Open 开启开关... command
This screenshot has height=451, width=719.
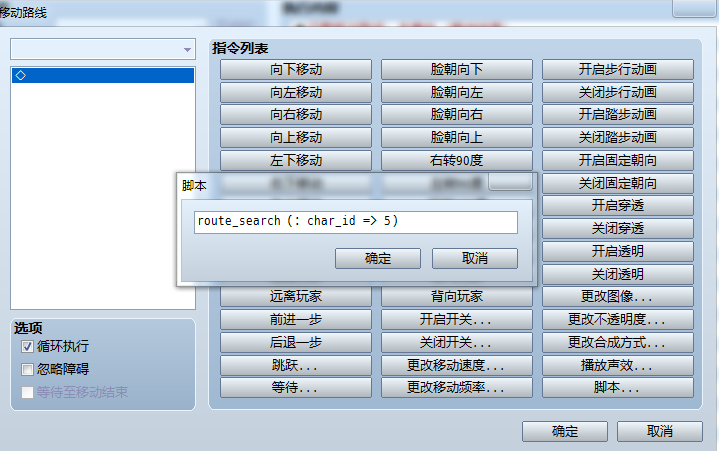pyautogui.click(x=457, y=319)
